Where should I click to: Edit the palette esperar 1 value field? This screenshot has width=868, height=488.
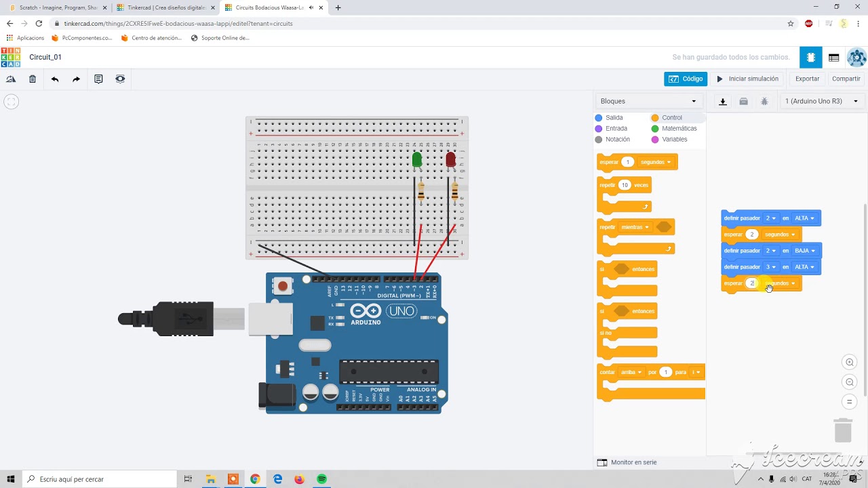[x=628, y=162]
